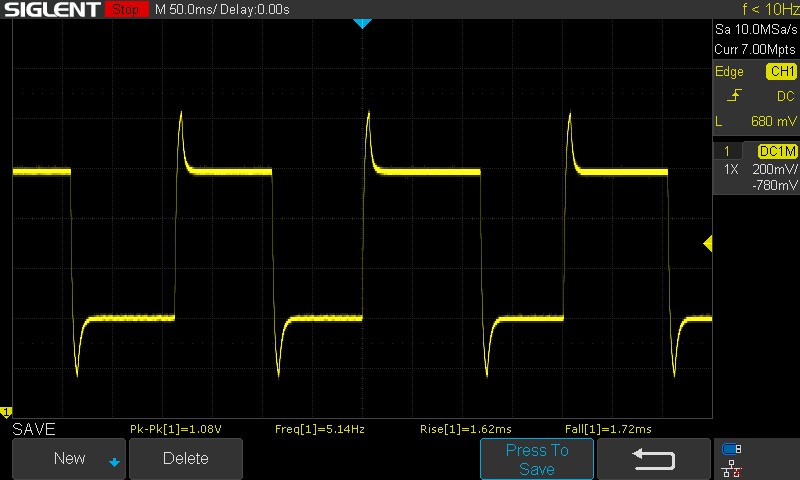The width and height of the screenshot is (800, 480).
Task: Click the Fall[1]=1.72ms measurement
Action: point(608,429)
